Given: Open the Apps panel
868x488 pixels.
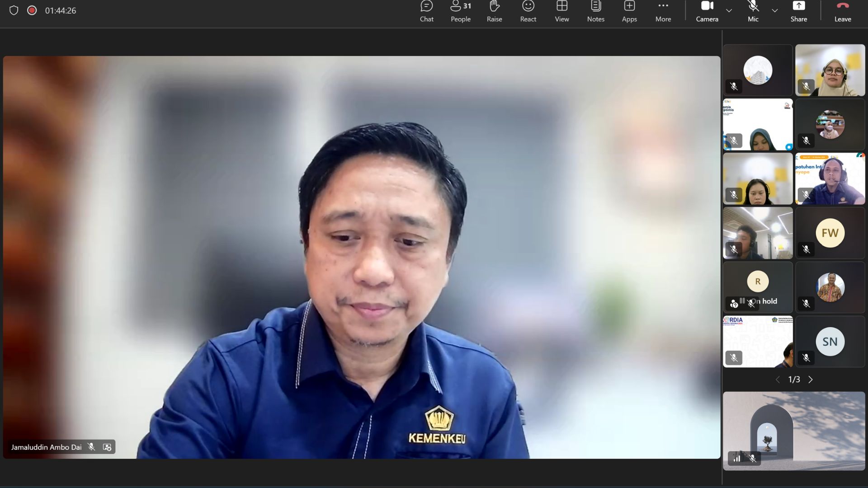Looking at the screenshot, I should pos(629,12).
